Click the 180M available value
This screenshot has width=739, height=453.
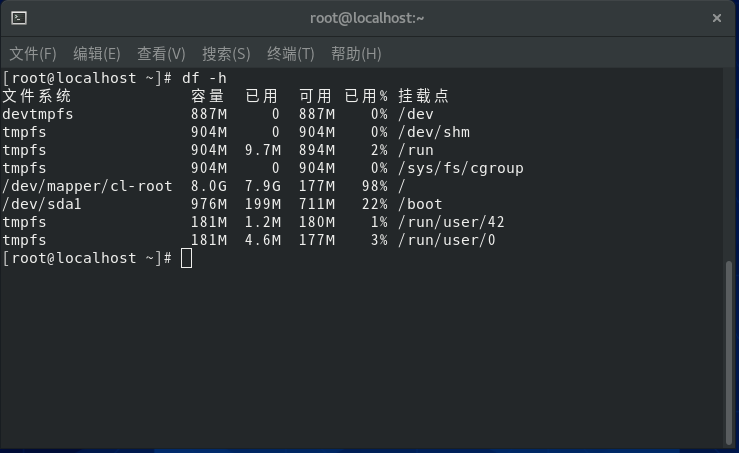[x=317, y=222]
